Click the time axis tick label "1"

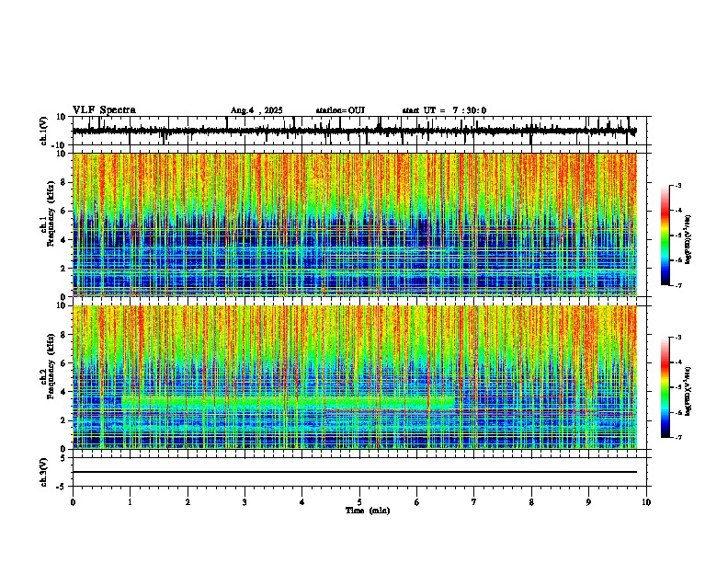(x=130, y=502)
